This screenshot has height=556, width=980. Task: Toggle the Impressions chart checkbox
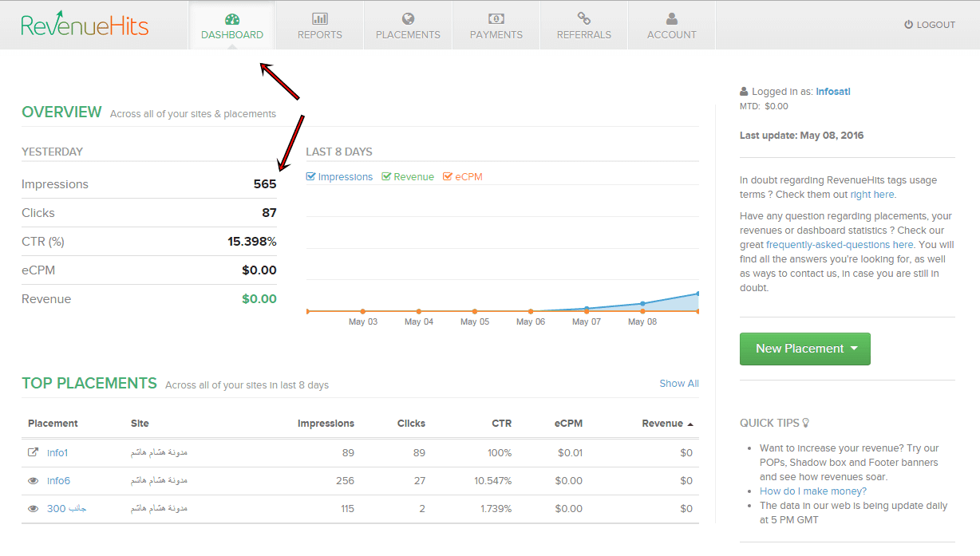click(311, 177)
